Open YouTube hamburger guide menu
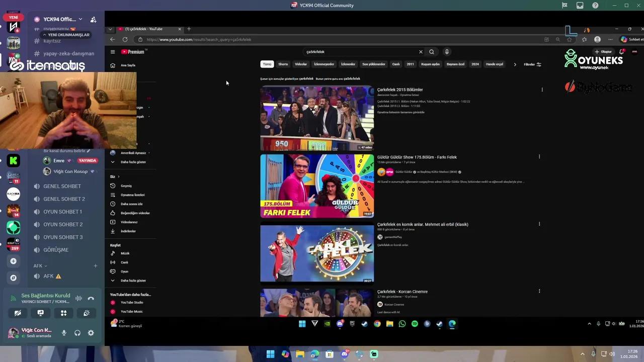This screenshot has width=644, height=362. coord(113,52)
